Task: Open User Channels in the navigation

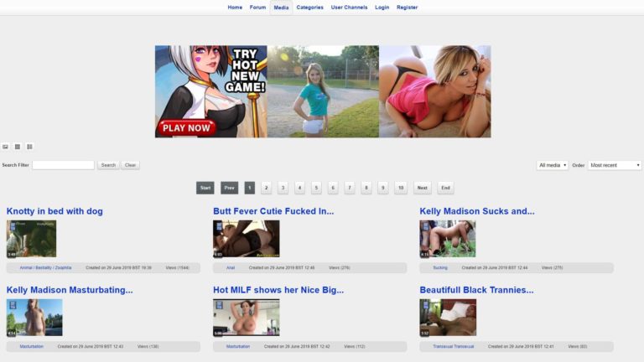Action: [x=349, y=8]
